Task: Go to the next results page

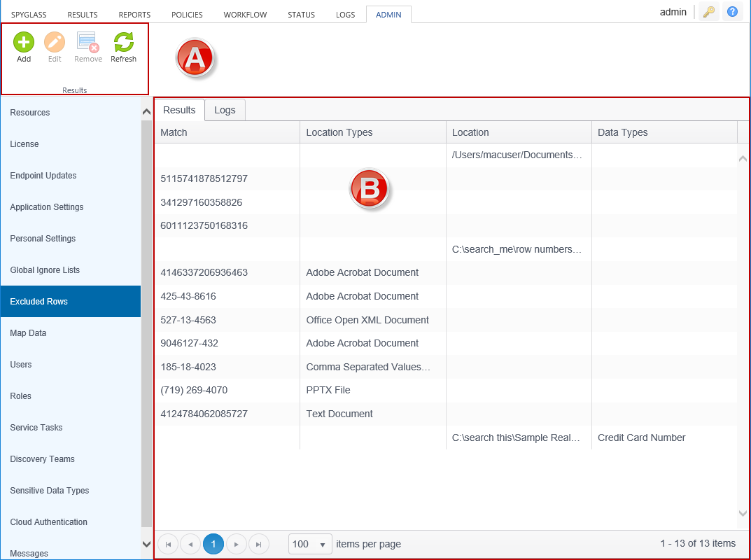Action: tap(237, 544)
